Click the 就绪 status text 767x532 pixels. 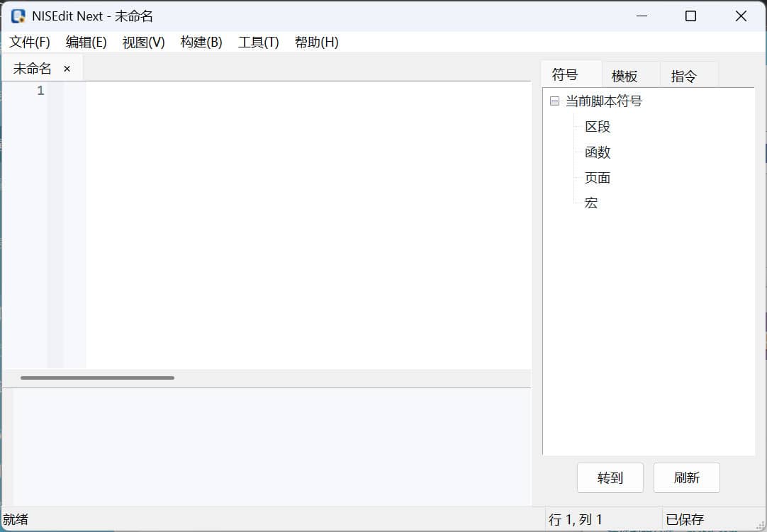16,519
